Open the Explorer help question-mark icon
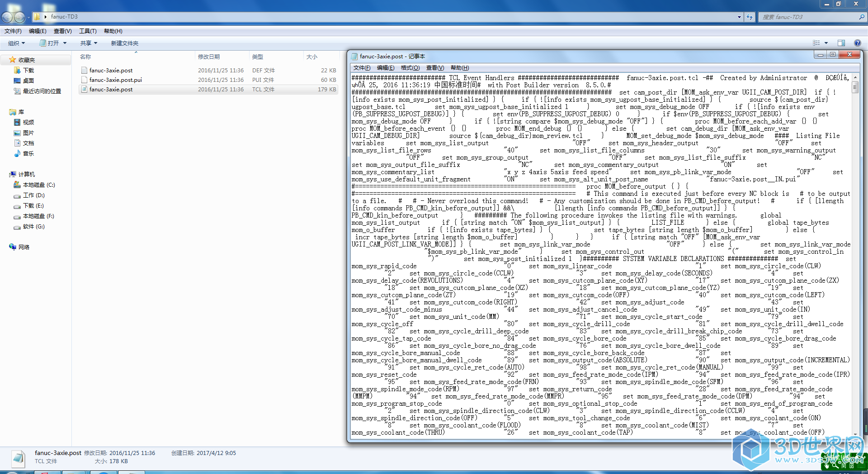 (x=857, y=43)
